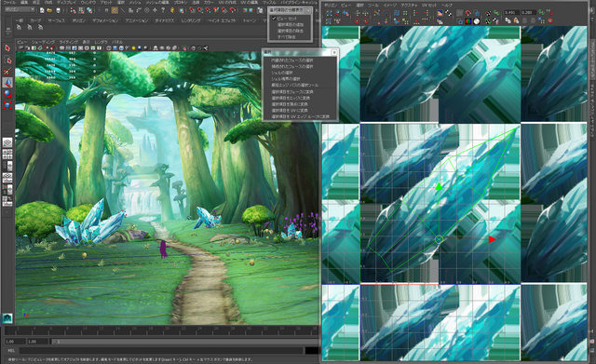
Task: Open the ファイル menu
Action: [x=9, y=2]
